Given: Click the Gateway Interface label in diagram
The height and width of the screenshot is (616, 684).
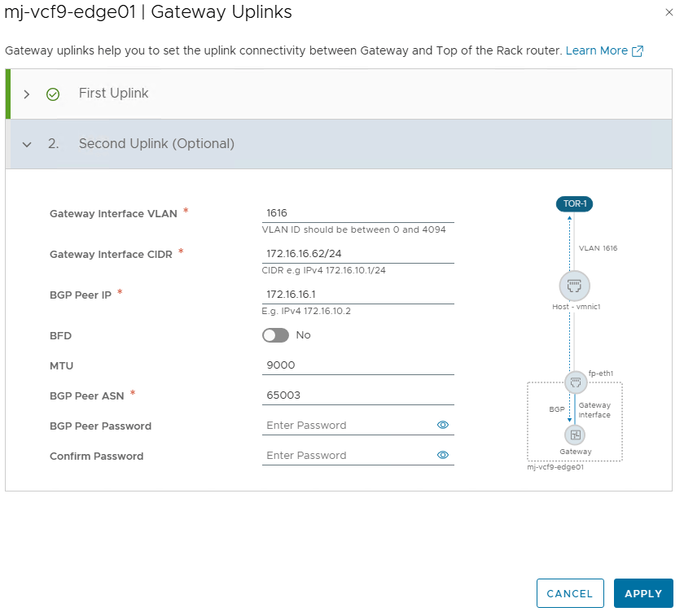Looking at the screenshot, I should [x=594, y=410].
